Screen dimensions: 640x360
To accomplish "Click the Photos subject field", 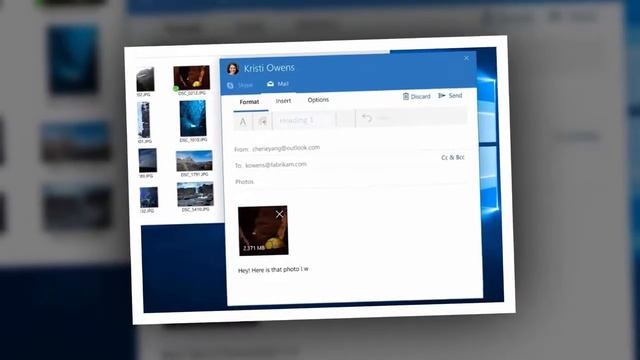I will [x=350, y=181].
